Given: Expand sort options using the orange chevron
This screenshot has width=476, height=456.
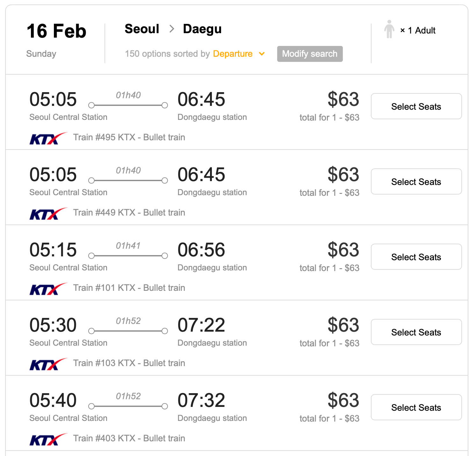Looking at the screenshot, I should (x=262, y=54).
